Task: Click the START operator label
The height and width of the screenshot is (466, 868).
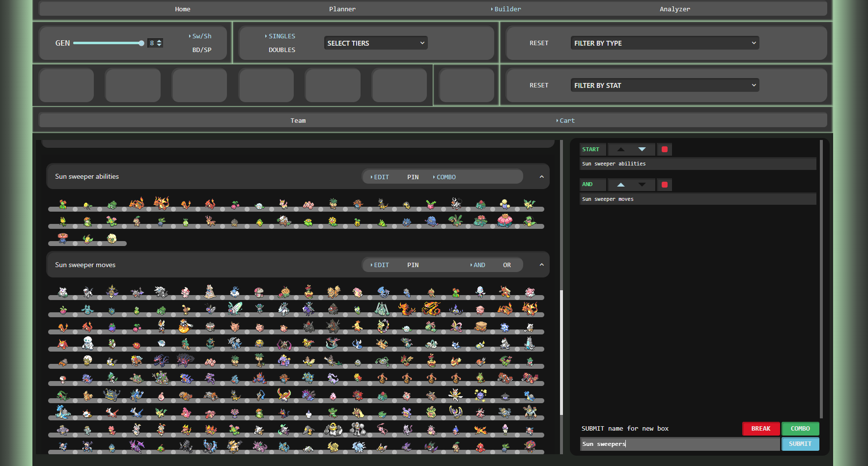Action: point(591,149)
